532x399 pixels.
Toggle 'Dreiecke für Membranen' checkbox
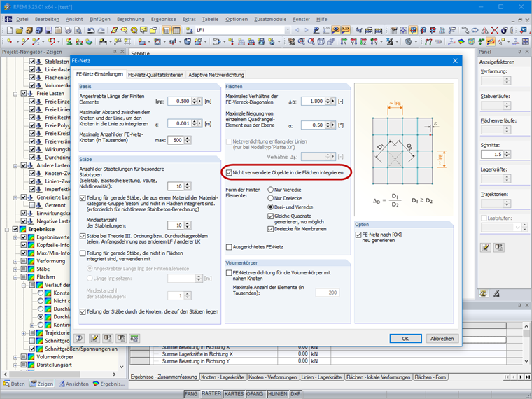tap(270, 229)
